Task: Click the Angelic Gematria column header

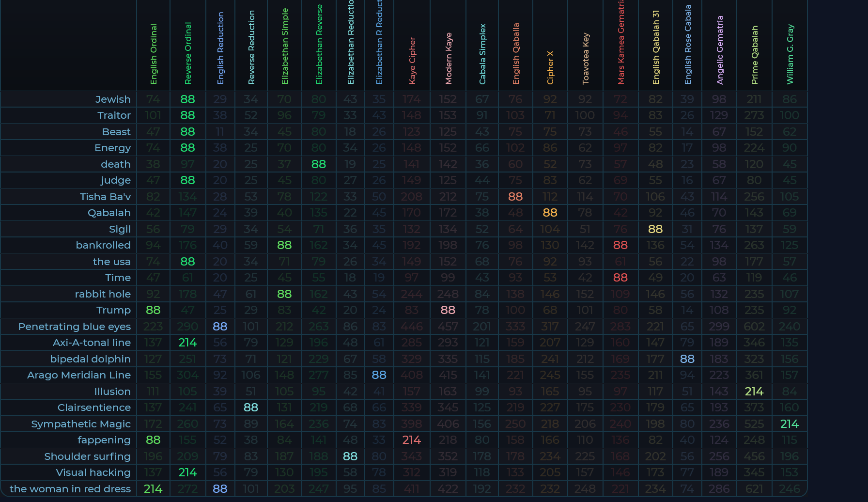Action: click(719, 50)
